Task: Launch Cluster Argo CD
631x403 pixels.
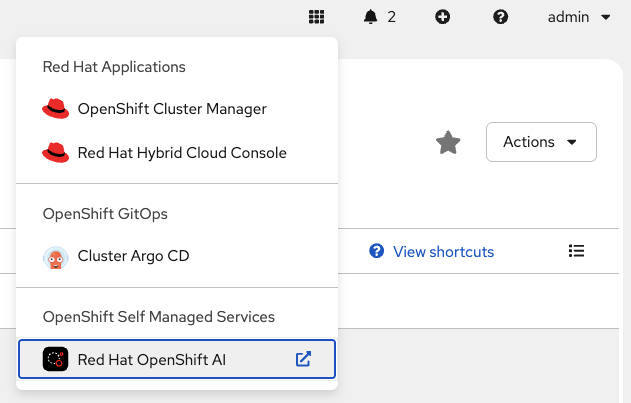Action: 133,256
